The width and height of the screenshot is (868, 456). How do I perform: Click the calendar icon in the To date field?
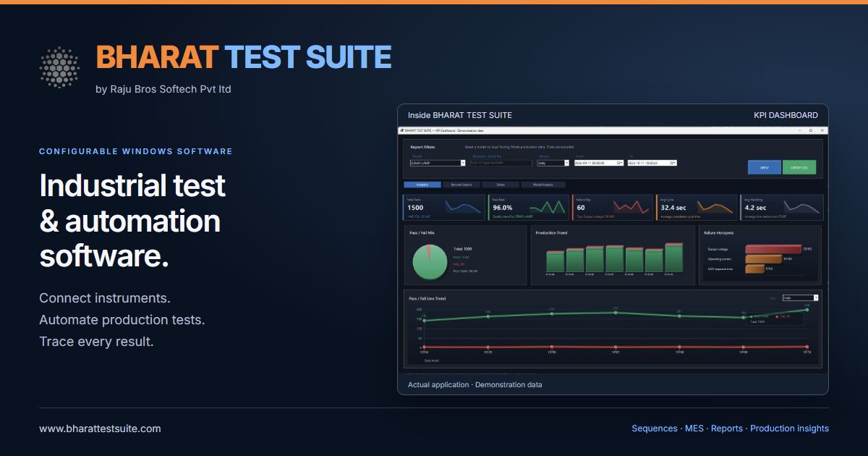coord(673,163)
